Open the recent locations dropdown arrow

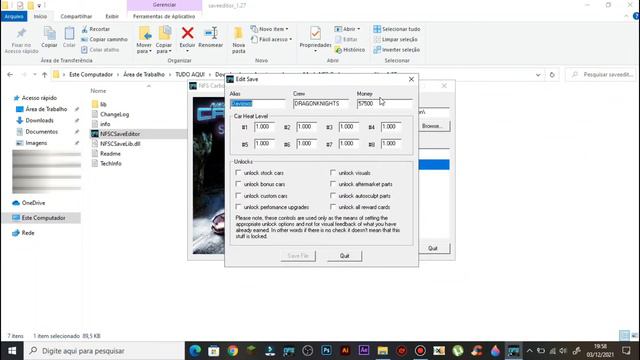[35, 75]
